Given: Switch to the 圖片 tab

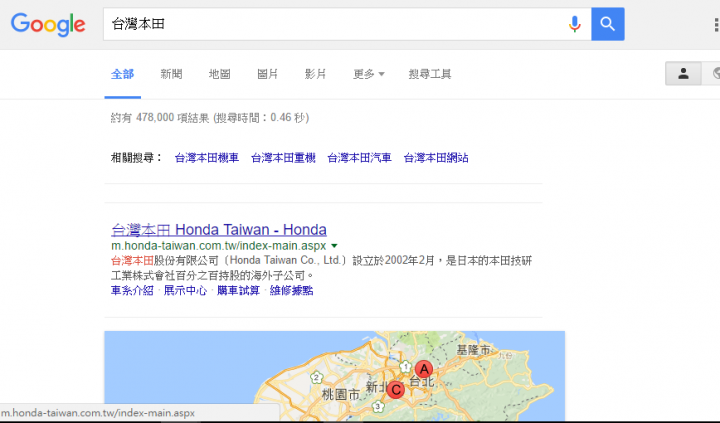Looking at the screenshot, I should click(268, 74).
